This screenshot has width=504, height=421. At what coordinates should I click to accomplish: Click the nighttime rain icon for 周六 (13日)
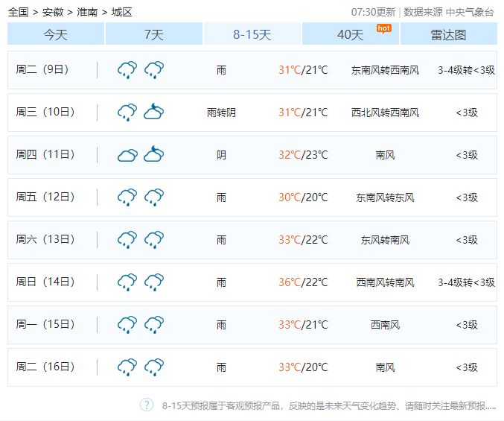[154, 240]
